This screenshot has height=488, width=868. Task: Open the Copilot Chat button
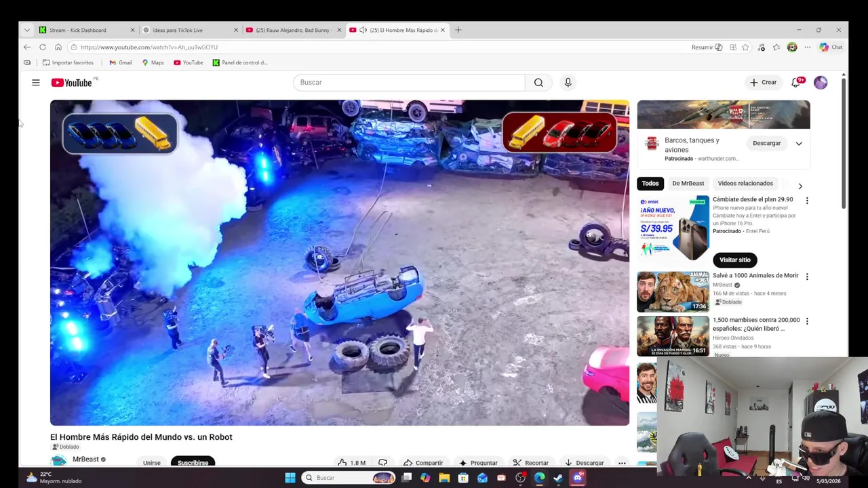click(831, 47)
